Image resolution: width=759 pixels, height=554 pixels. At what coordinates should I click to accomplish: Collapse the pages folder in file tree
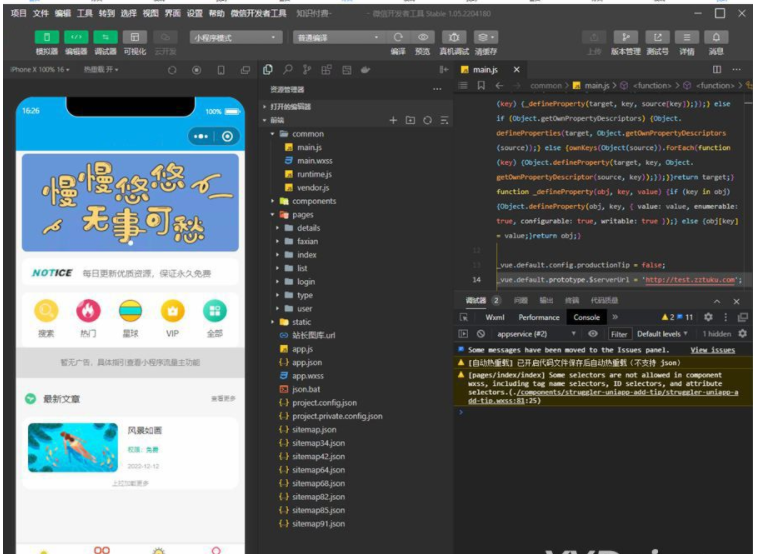302,215
